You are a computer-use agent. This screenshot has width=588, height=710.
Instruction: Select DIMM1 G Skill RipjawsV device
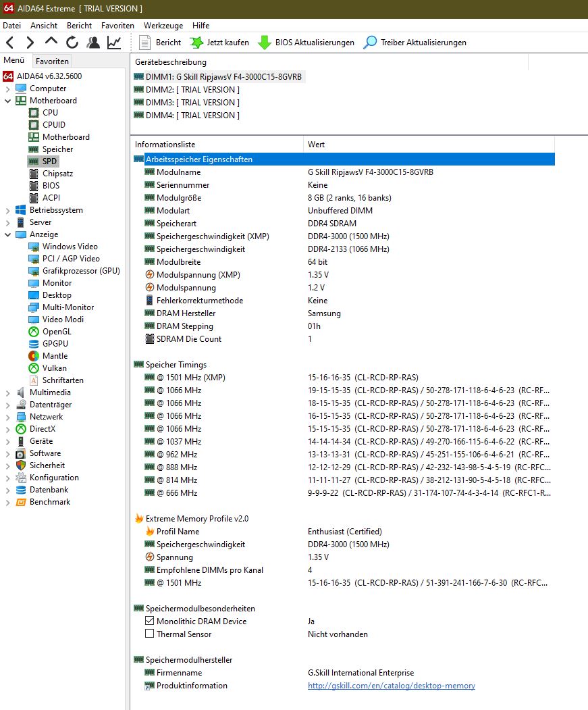223,77
